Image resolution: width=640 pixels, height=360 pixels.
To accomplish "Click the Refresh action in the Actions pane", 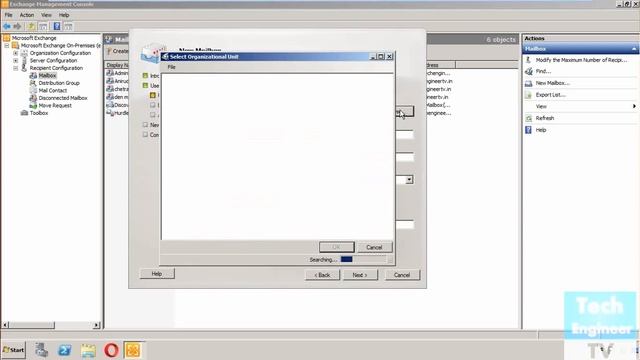I will (x=544, y=118).
